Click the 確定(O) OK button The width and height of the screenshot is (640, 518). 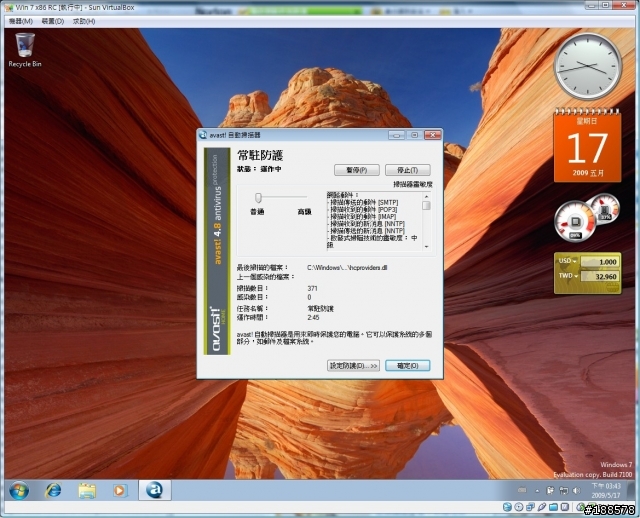click(x=408, y=365)
